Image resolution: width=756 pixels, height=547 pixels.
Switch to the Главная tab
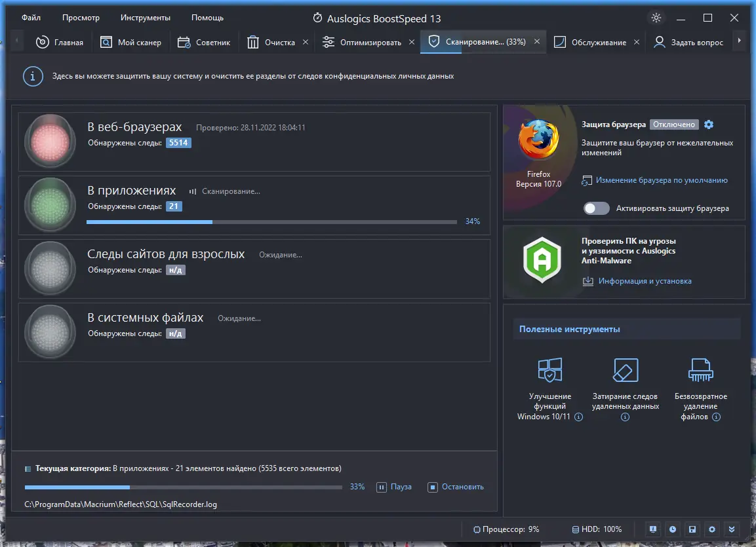click(59, 43)
